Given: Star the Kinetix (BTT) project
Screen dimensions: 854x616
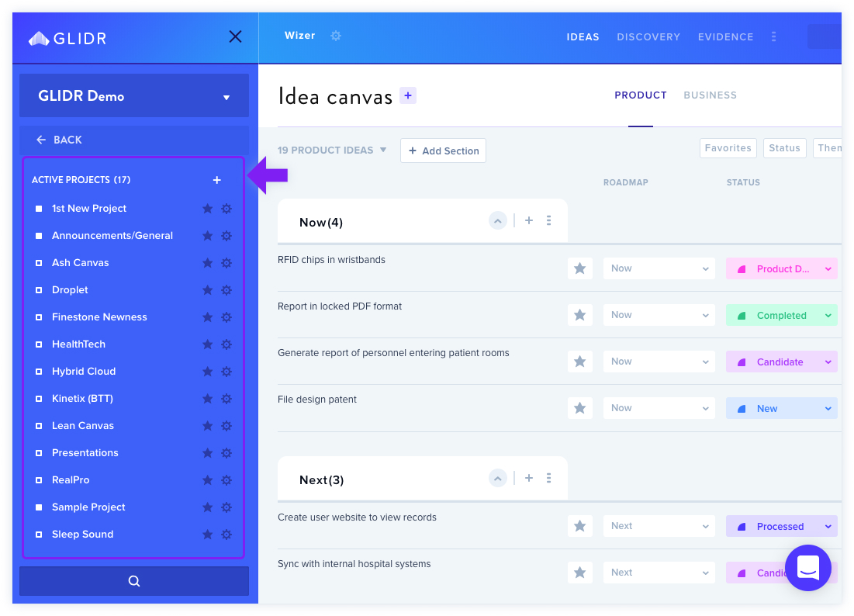Looking at the screenshot, I should click(x=208, y=399).
